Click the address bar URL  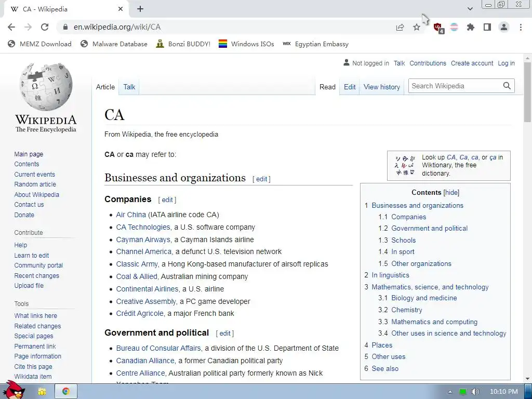[x=117, y=27]
